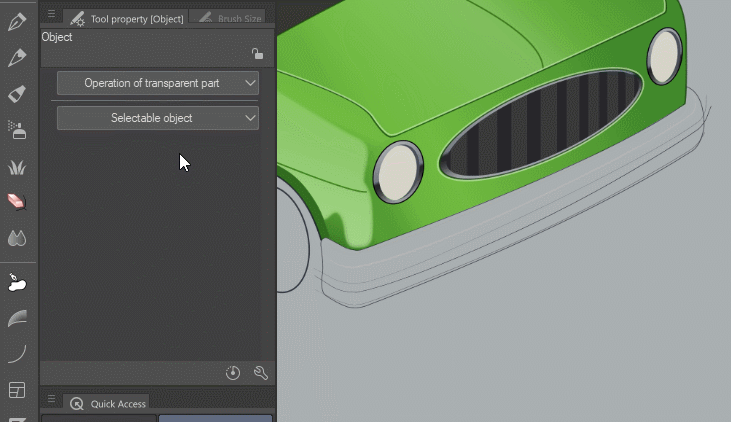The height and width of the screenshot is (422, 731).
Task: Open Tool property panel hamburger menu
Action: click(51, 15)
